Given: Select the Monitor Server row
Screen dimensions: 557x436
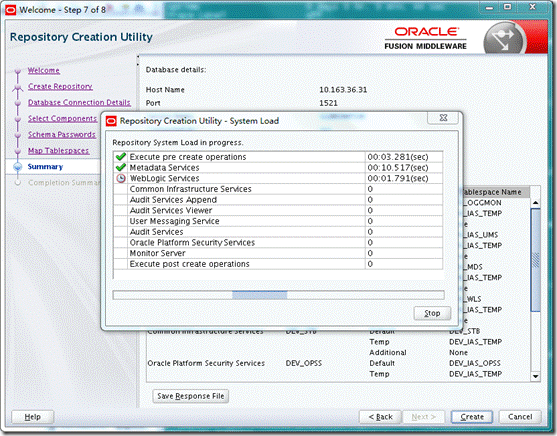Looking at the screenshot, I should point(278,253).
